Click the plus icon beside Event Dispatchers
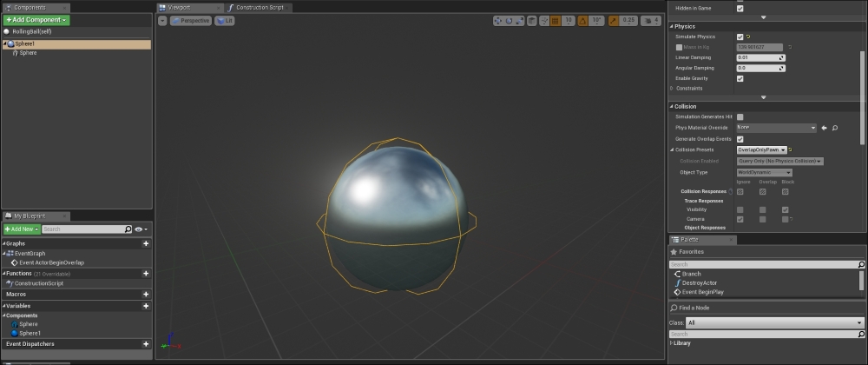868x365 pixels. pyautogui.click(x=146, y=344)
